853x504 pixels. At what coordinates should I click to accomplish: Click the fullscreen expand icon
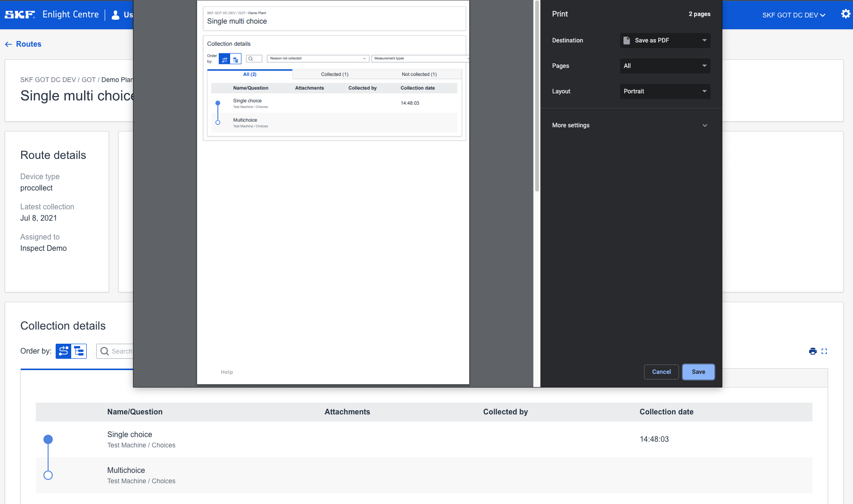824,351
